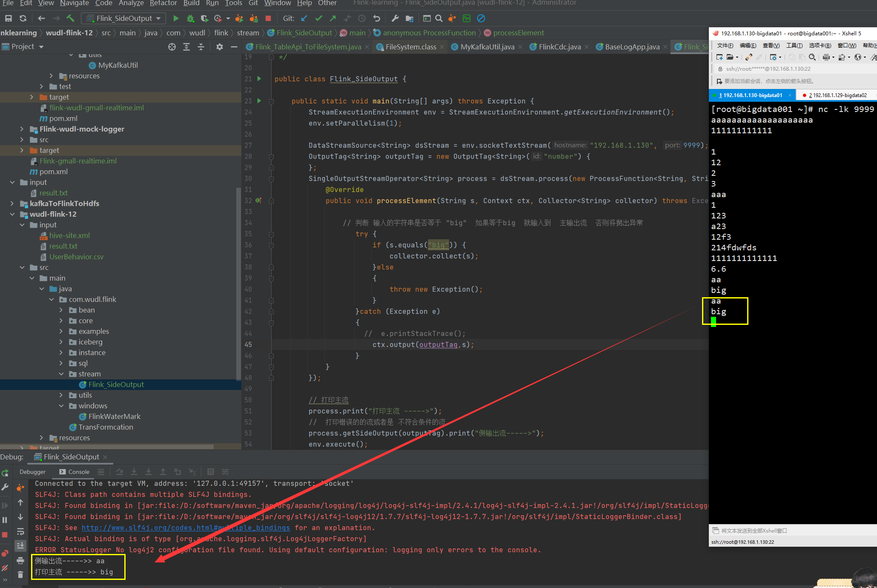Switch to FlinkCdc.java editor tab
This screenshot has width=877, height=588.
[559, 47]
